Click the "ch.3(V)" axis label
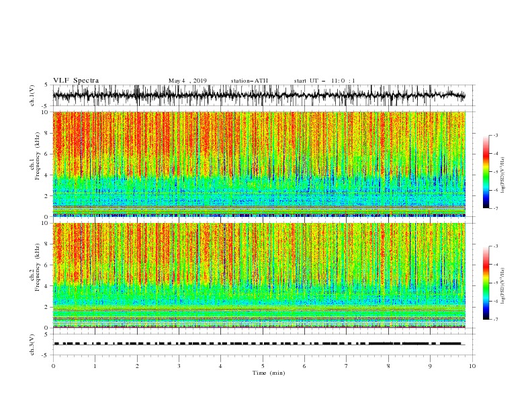The image size is (532, 411). [x=32, y=345]
